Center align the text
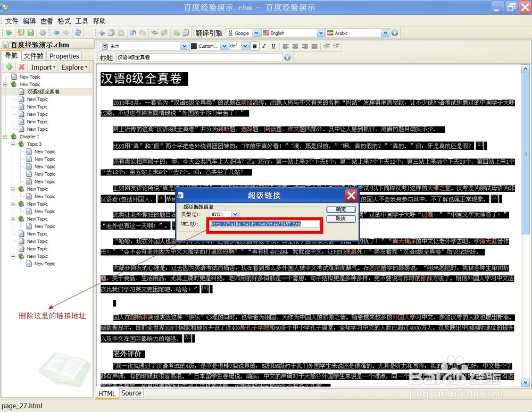 pyautogui.click(x=295, y=46)
